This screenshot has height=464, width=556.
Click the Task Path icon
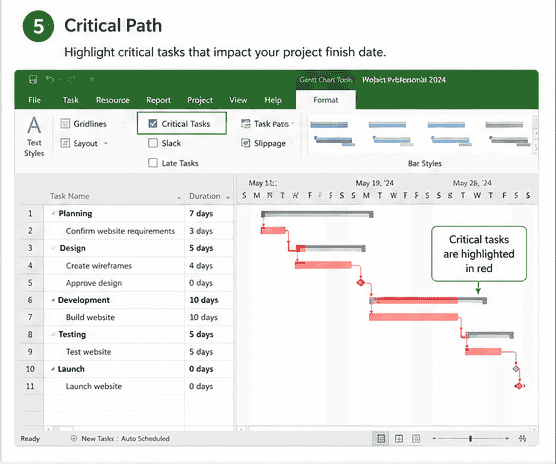pyautogui.click(x=246, y=124)
